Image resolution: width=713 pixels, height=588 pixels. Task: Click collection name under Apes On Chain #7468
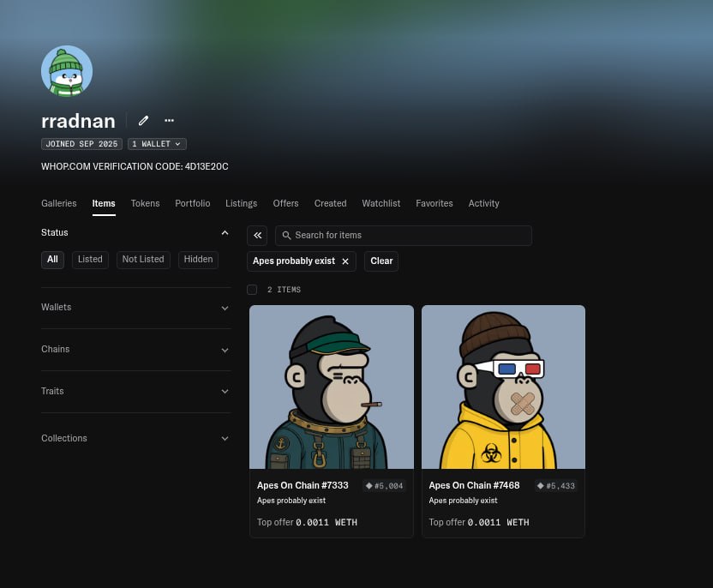point(463,501)
